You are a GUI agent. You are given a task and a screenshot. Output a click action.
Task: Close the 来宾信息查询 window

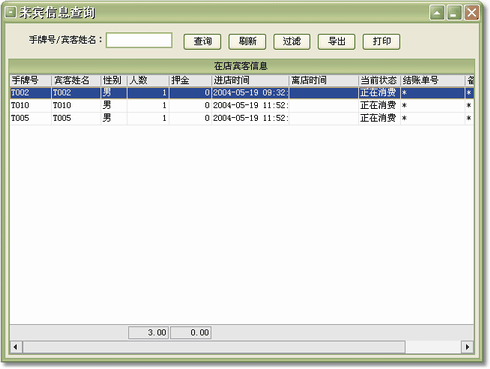(x=472, y=13)
